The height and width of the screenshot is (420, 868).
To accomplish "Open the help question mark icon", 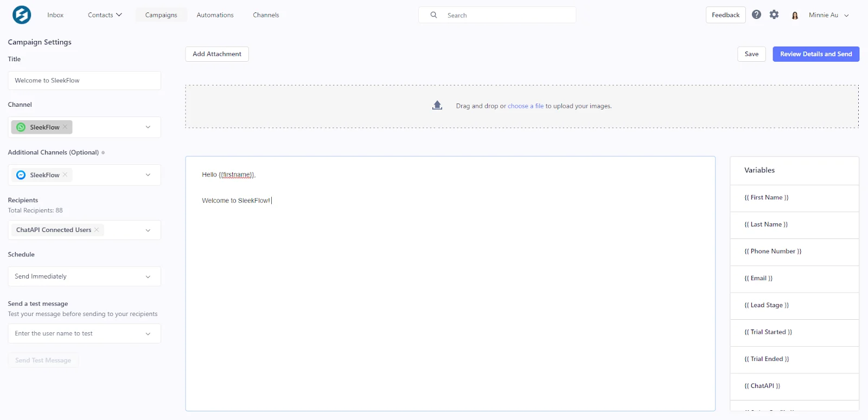I will (x=756, y=15).
